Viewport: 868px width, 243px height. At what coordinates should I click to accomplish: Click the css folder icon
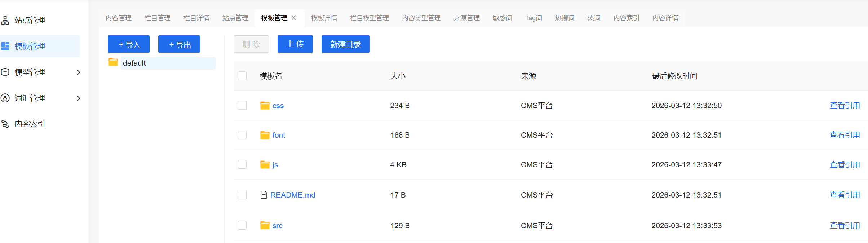pos(265,105)
